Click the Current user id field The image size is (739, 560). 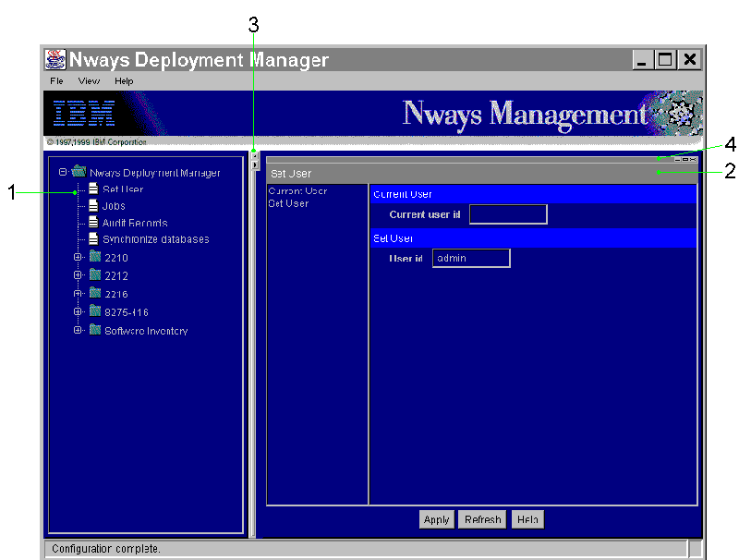508,214
